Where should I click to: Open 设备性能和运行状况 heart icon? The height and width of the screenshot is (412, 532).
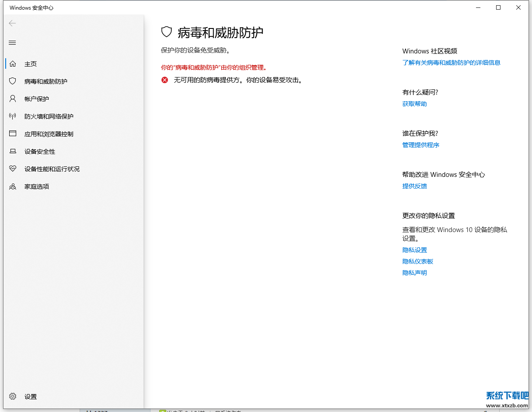pyautogui.click(x=12, y=169)
